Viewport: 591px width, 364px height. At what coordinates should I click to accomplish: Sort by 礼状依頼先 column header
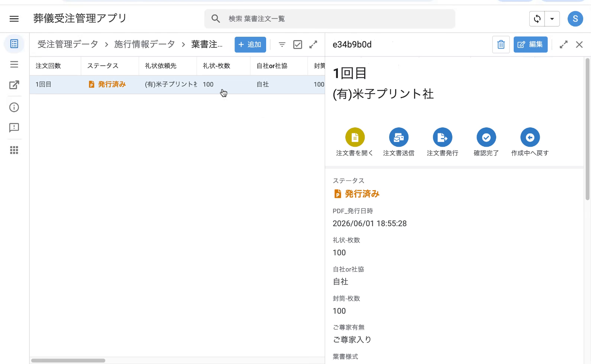coord(161,66)
